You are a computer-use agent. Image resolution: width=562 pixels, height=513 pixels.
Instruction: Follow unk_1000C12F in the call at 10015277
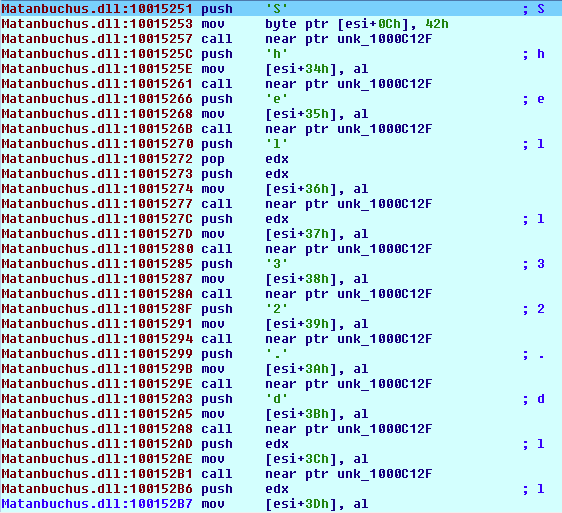385,204
